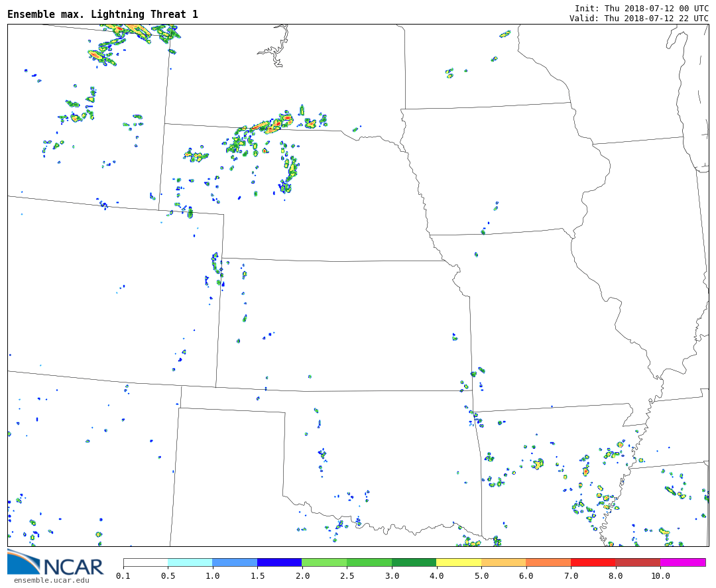Click the magenta swatch on the colorbar
This screenshot has width=716, height=588.
pyautogui.click(x=682, y=562)
